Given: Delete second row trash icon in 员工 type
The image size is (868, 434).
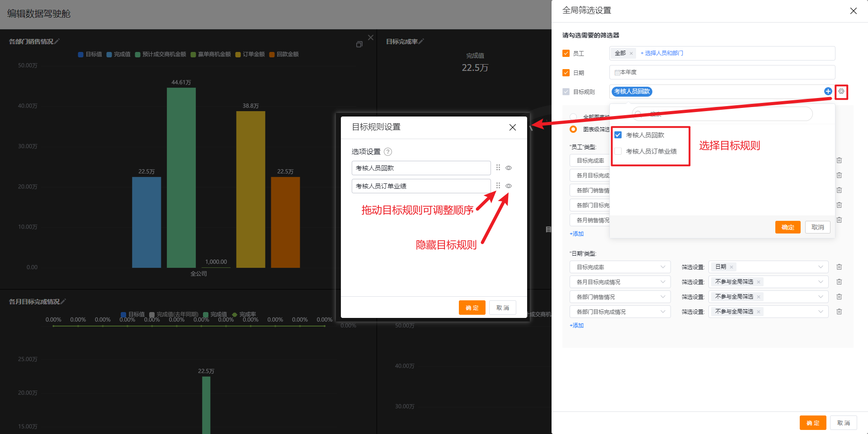Looking at the screenshot, I should 839,175.
